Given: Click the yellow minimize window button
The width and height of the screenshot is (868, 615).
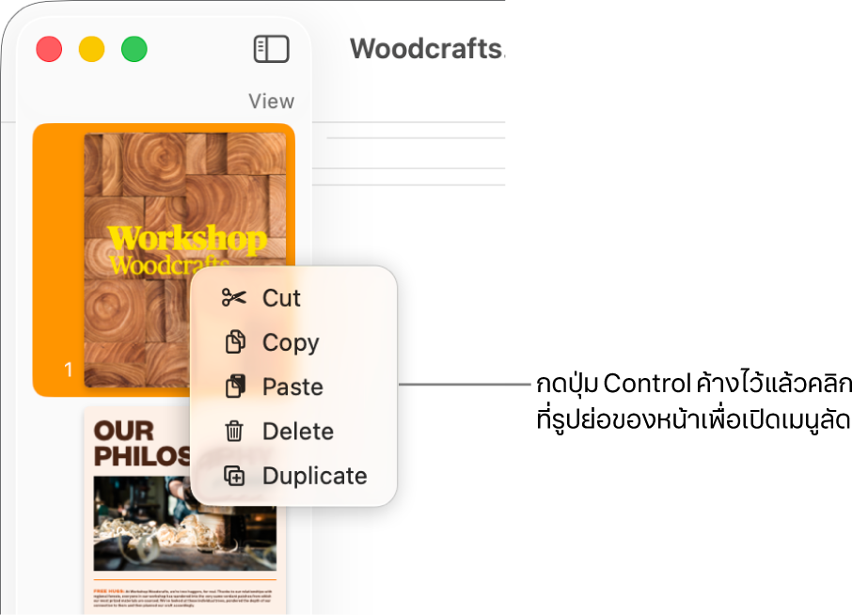Looking at the screenshot, I should click(92, 49).
